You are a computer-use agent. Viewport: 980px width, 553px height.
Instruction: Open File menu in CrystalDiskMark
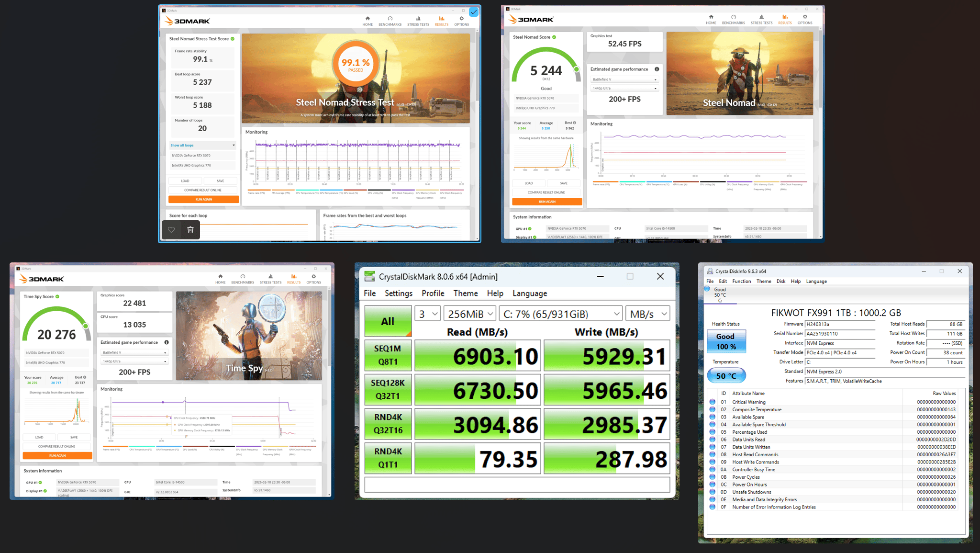pos(370,293)
